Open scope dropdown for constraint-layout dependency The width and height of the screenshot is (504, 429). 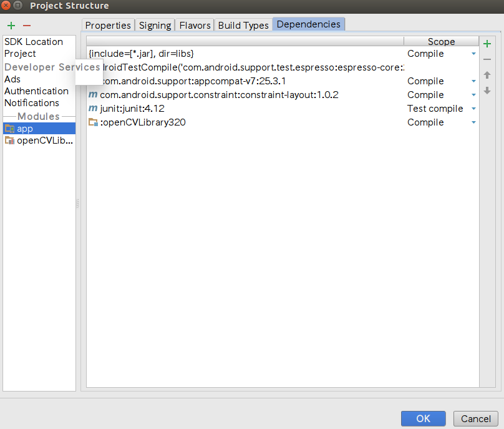473,95
